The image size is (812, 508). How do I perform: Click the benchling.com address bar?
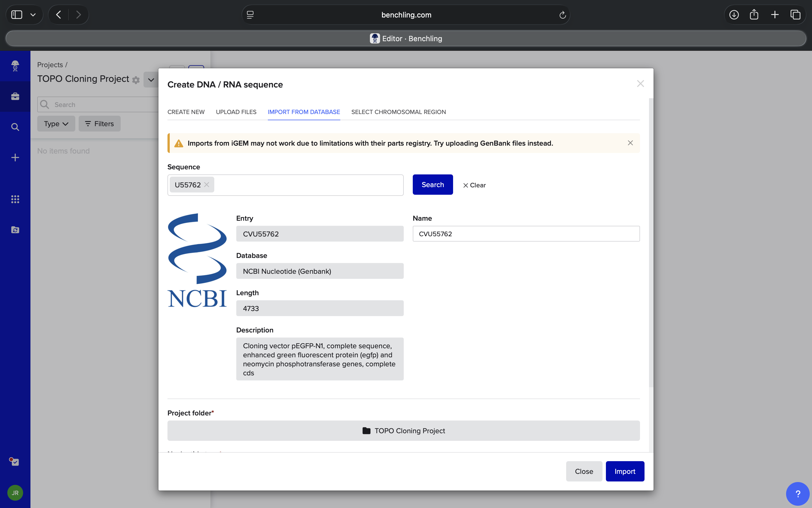(406, 15)
